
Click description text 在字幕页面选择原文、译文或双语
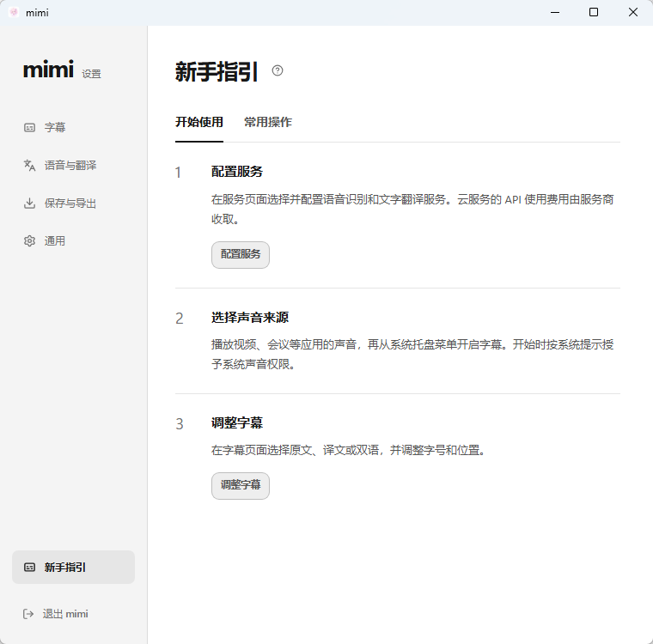(x=348, y=450)
